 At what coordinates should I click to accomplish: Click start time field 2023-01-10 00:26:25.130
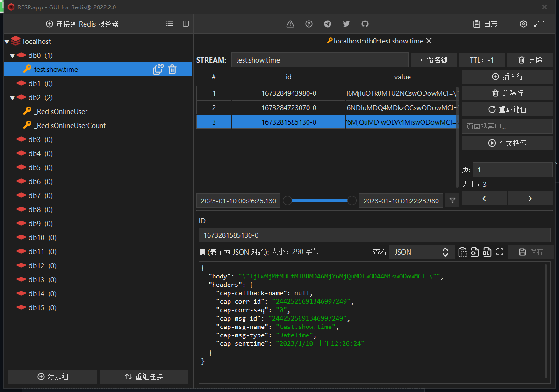tap(238, 201)
